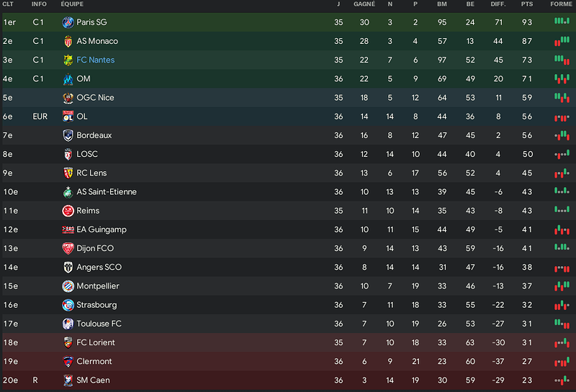
Task: Click the RC Lens club crest
Action: (x=68, y=173)
